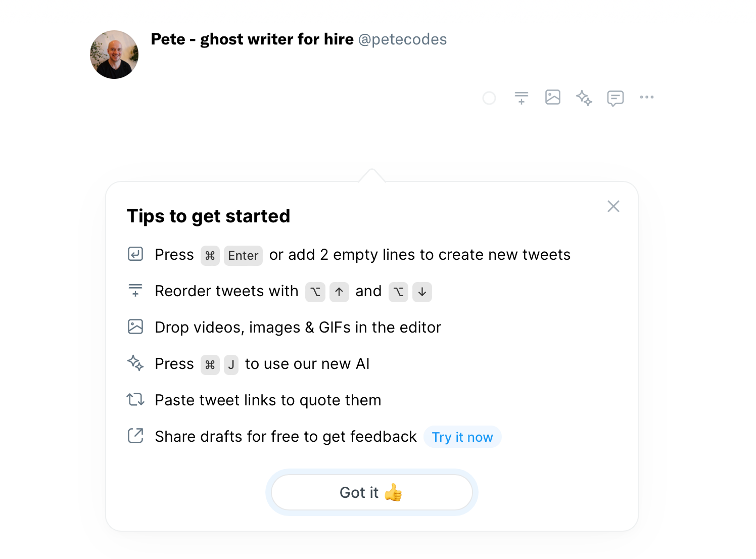Click the add tweet icon in toolbar

click(521, 98)
